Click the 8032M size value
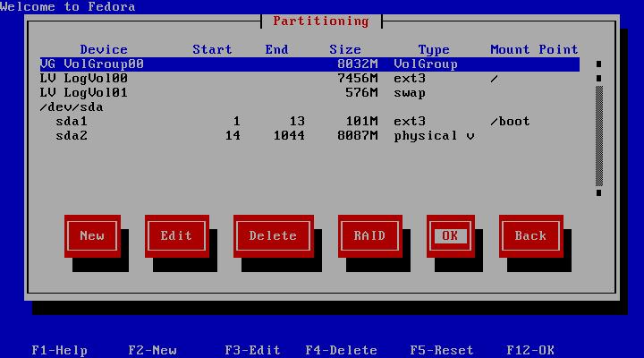 pos(357,64)
